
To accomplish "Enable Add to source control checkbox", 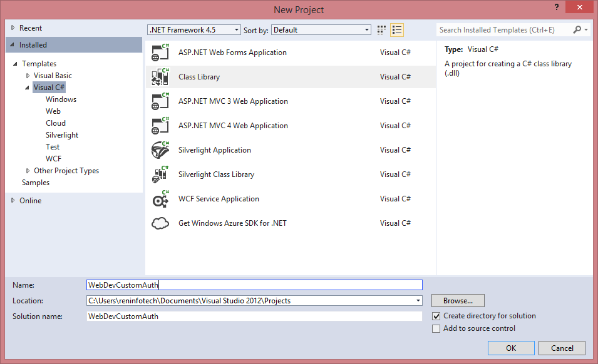I will pyautogui.click(x=436, y=328).
